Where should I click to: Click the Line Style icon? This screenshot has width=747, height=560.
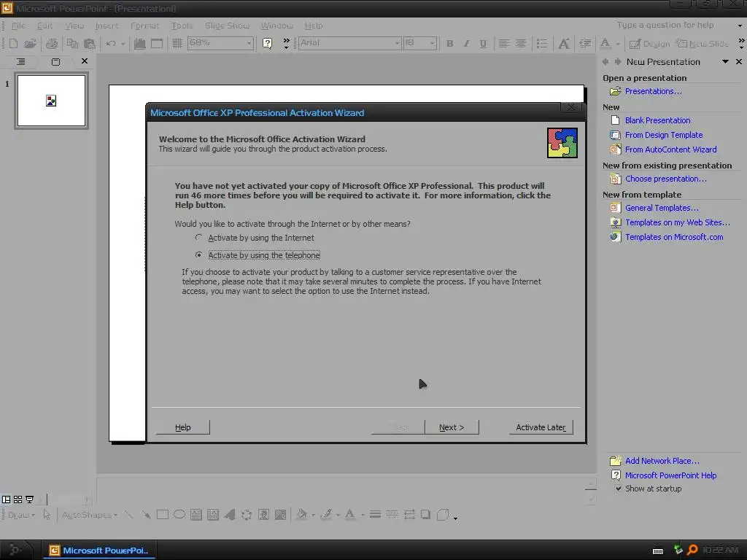tap(375, 514)
